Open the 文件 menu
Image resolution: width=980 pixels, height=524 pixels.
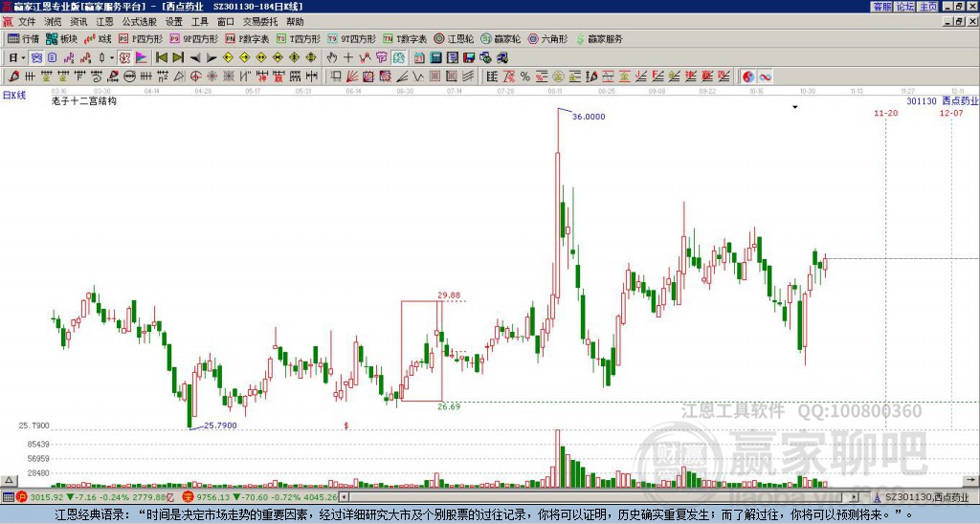coord(27,22)
